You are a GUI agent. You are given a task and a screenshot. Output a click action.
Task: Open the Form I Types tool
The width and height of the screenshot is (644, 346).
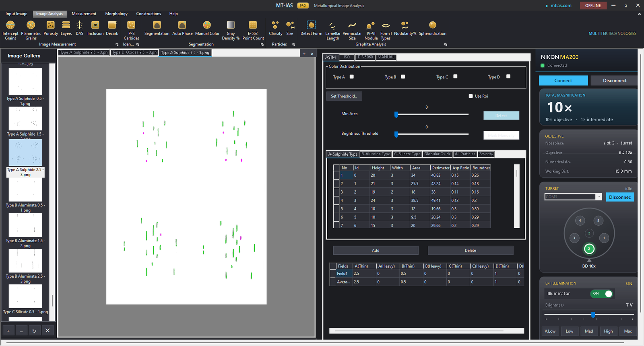(x=386, y=30)
